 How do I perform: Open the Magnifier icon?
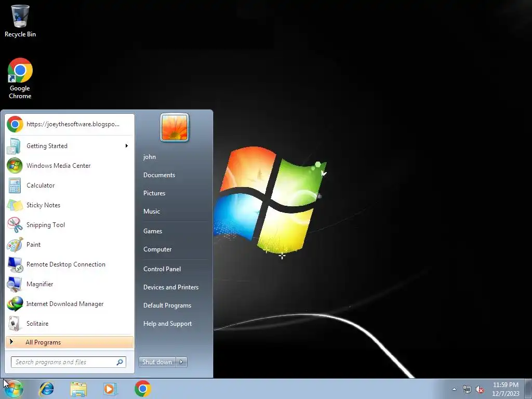coord(15,284)
